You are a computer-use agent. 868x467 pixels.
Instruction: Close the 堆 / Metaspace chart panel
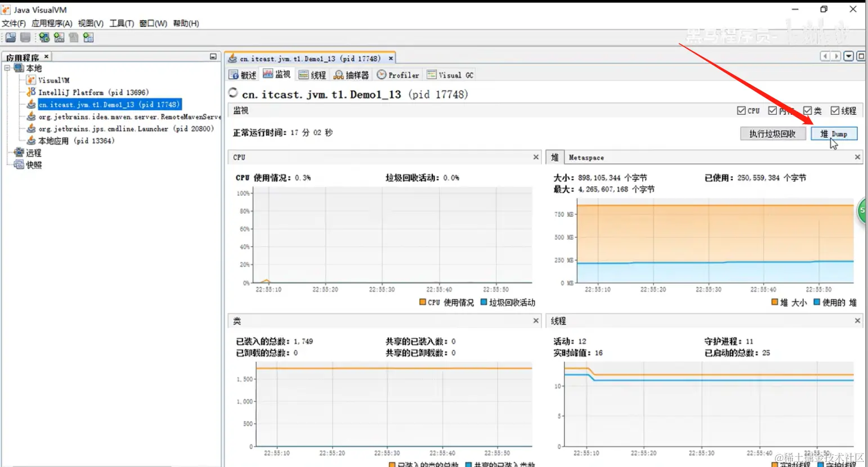click(x=857, y=157)
